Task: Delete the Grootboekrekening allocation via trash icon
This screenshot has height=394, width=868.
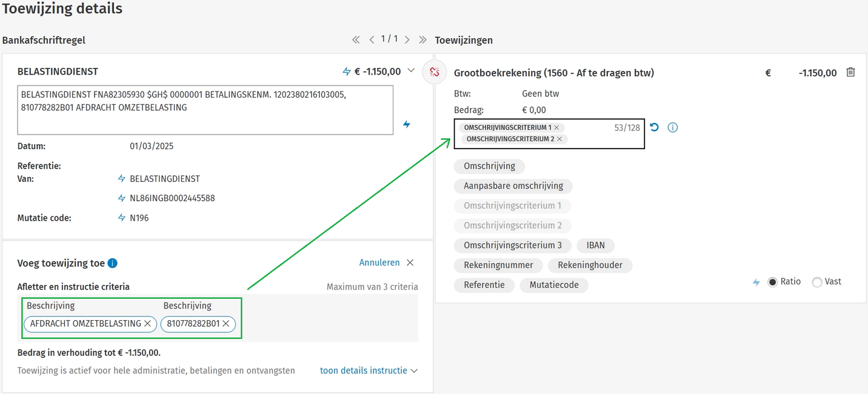Action: 850,72
